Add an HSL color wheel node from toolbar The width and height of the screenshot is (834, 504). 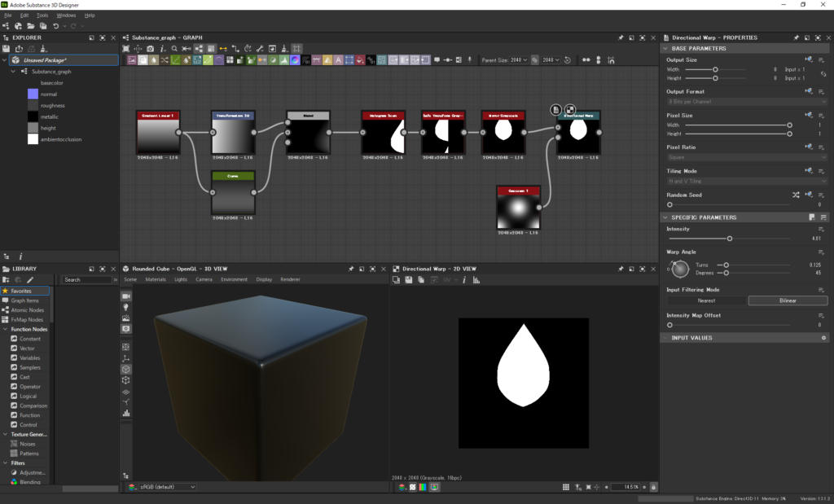tap(295, 60)
